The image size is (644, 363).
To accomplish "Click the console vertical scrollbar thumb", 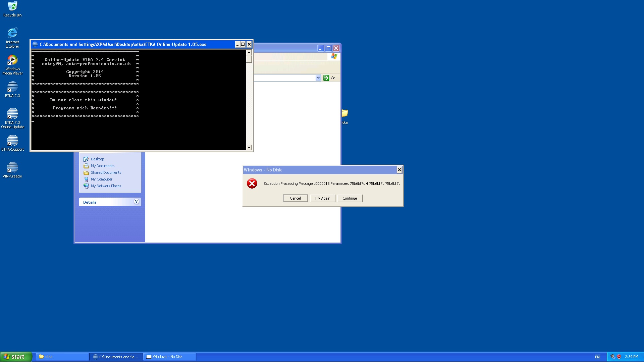I will point(249,59).
